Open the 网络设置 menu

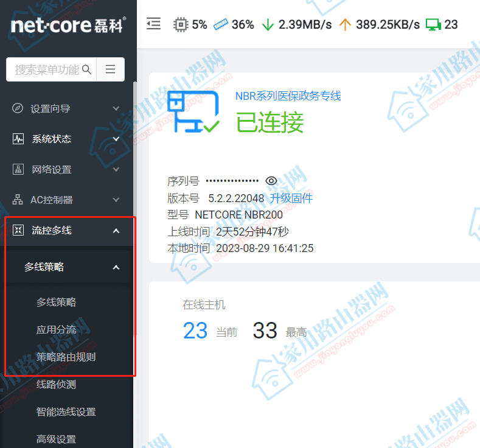pyautogui.click(x=66, y=169)
